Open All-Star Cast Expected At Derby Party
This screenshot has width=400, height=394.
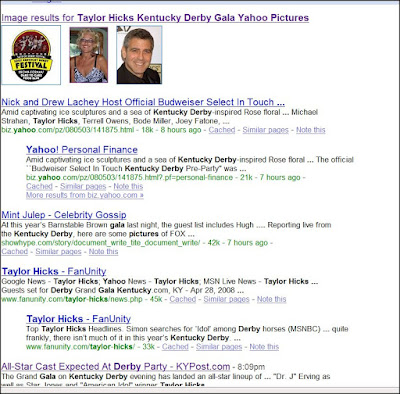116,367
